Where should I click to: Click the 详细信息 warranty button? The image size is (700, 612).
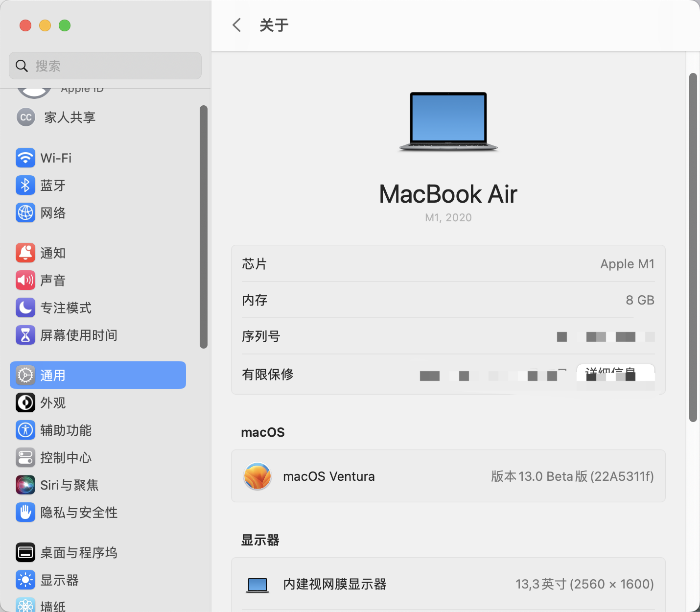tap(615, 374)
